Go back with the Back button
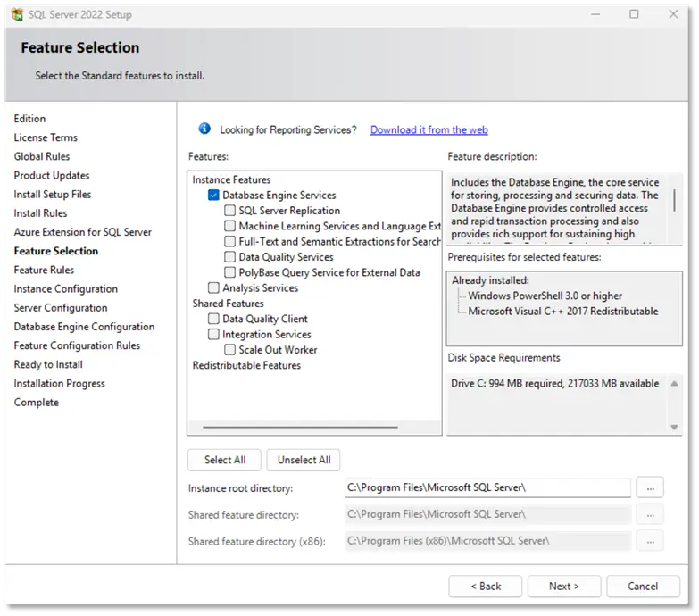The width and height of the screenshot is (699, 616). [x=486, y=587]
